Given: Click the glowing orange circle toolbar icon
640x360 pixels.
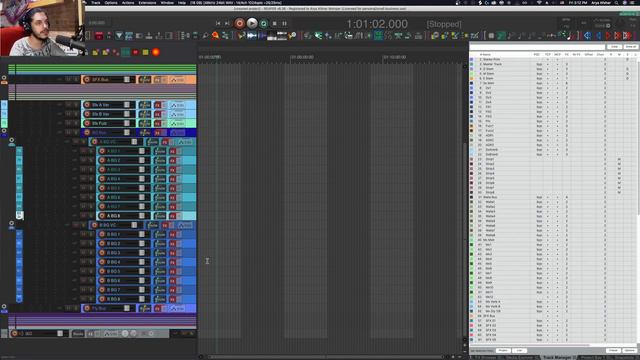Looking at the screenshot, I should (156, 52).
